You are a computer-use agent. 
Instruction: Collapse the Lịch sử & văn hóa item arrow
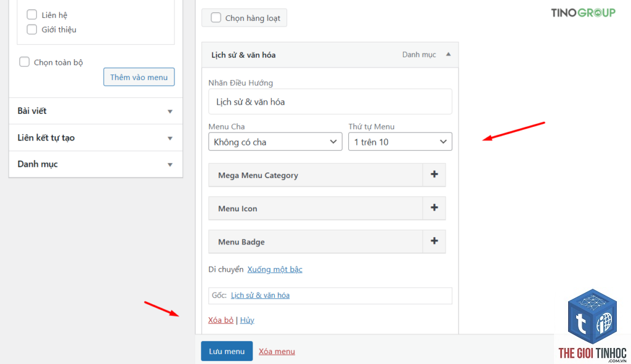pyautogui.click(x=449, y=54)
